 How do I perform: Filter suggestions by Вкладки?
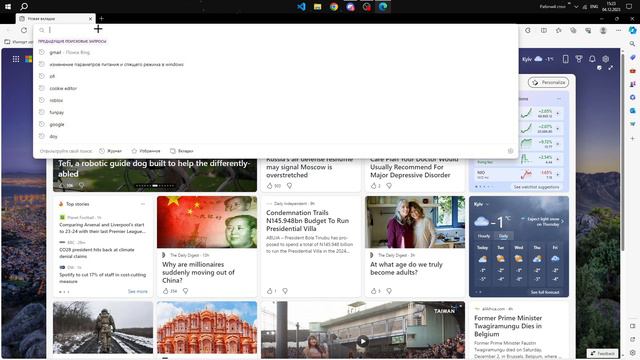click(x=182, y=151)
